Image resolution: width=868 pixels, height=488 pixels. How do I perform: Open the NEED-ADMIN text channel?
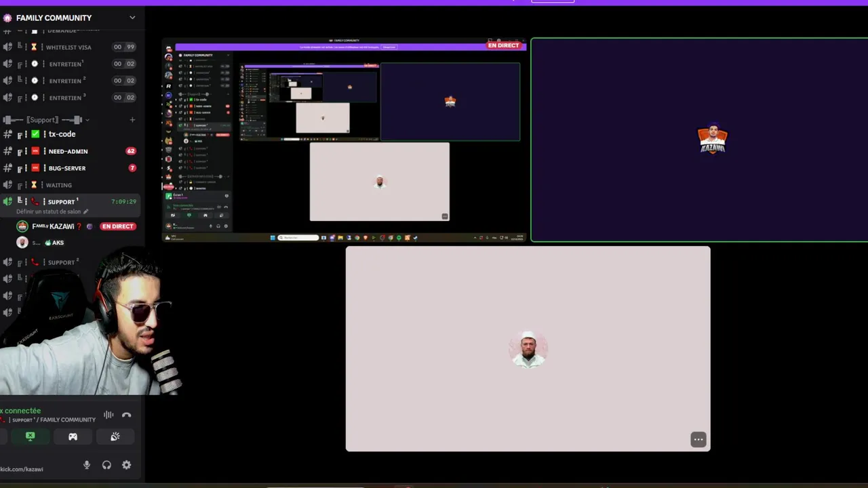click(71, 151)
